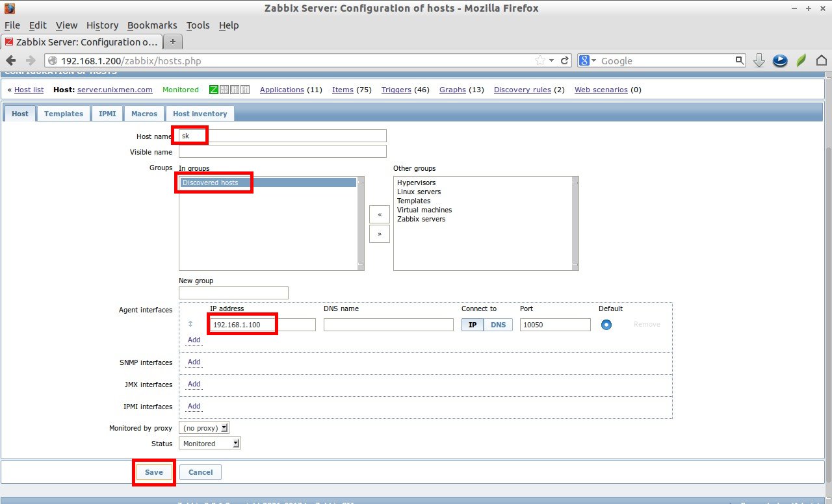Open the Status dropdown set to Monitored
The width and height of the screenshot is (832, 504).
point(209,443)
